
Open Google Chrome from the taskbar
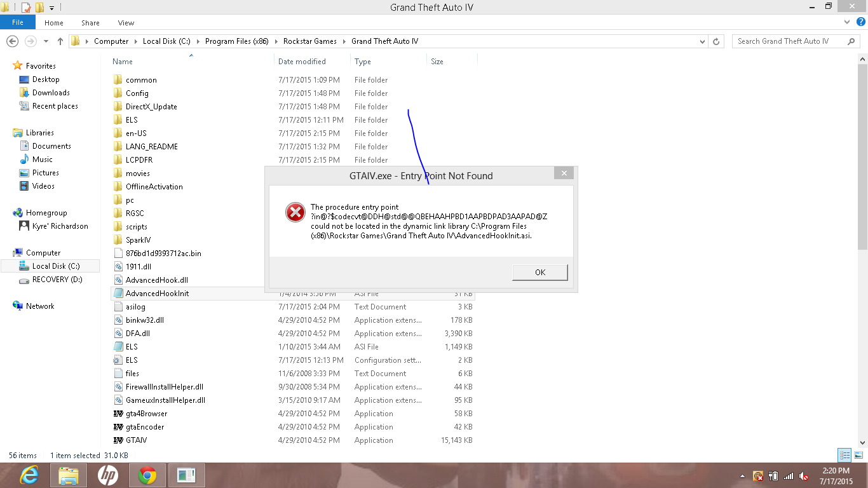point(147,475)
